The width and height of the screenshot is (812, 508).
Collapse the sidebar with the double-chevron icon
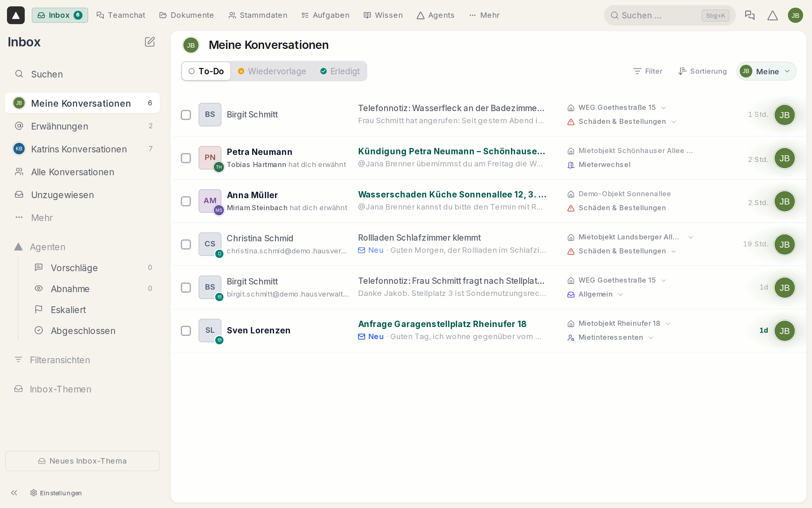pos(14,492)
